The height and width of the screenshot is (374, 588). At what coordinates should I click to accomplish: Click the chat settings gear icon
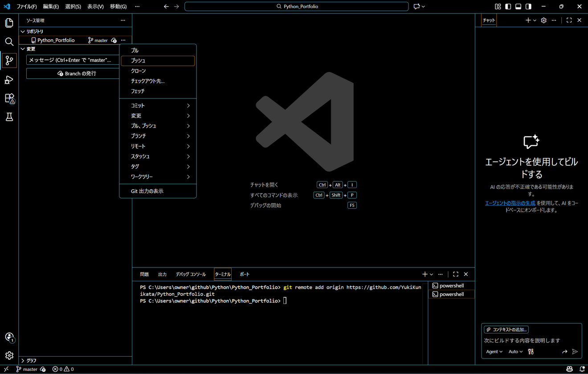point(543,21)
